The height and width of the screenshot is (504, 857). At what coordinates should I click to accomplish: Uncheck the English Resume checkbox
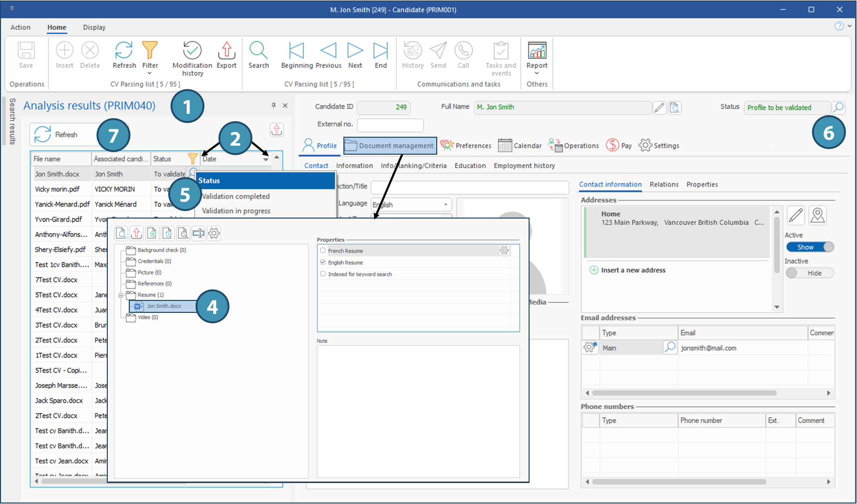pyautogui.click(x=323, y=262)
